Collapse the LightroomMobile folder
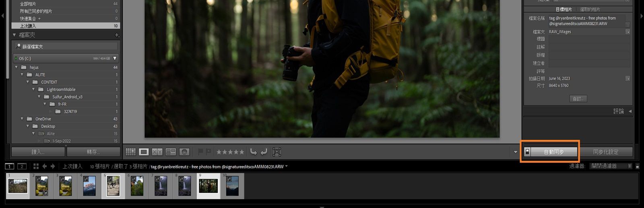Screen dimensions: 644x208 click(33, 90)
